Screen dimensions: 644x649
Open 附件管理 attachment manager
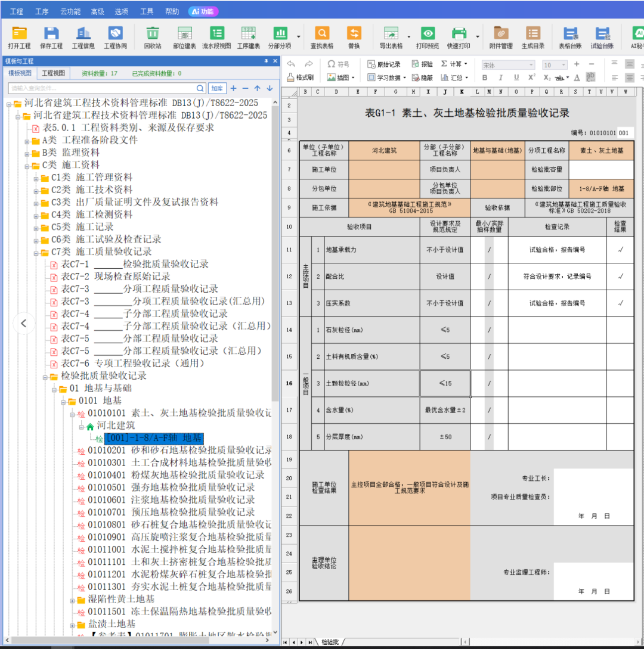point(501,38)
